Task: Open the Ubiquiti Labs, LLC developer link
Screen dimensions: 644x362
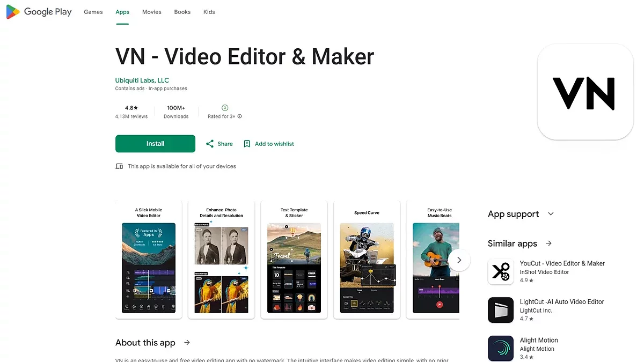Action: point(142,80)
